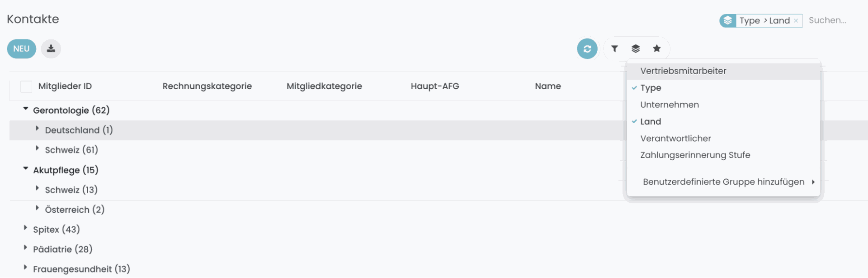Screen dimensions: 868x278
Task: Click the download export icon
Action: [x=51, y=48]
